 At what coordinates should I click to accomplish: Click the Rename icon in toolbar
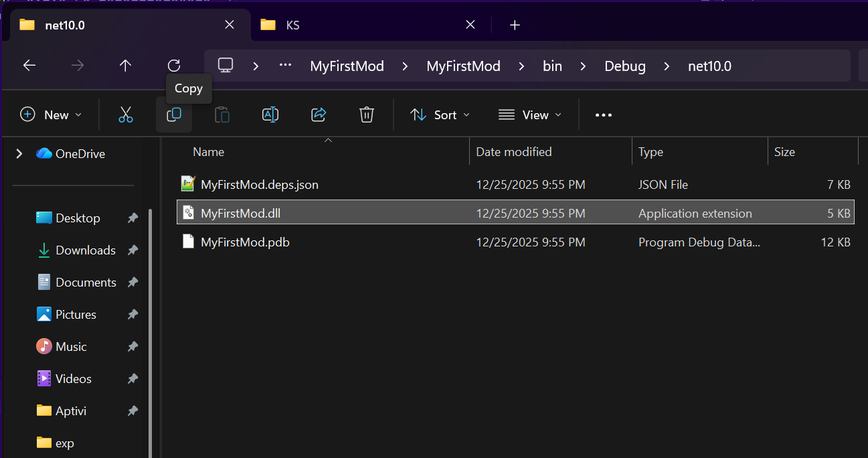pyautogui.click(x=270, y=115)
